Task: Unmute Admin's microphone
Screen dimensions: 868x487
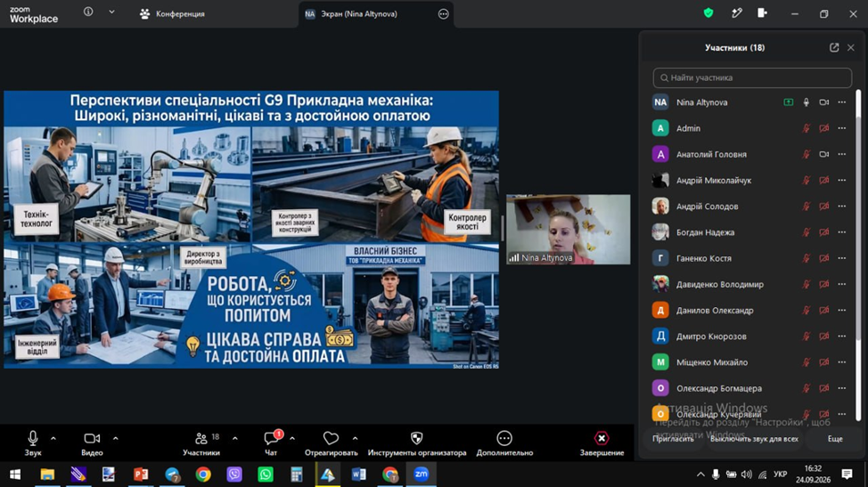Action: [x=807, y=128]
